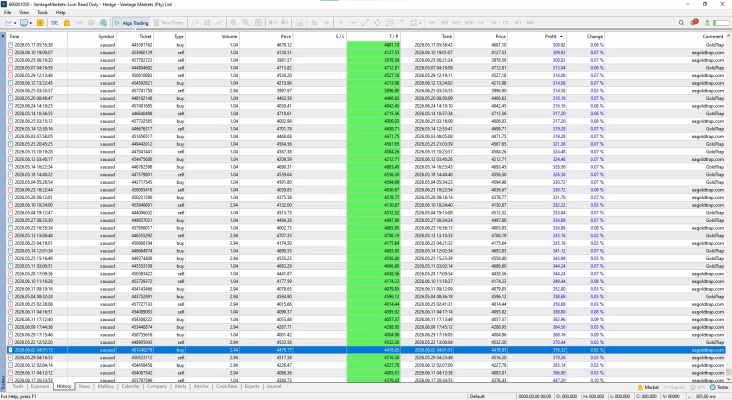
Task: Click the zoom out magnifier icon
Action: [246, 22]
